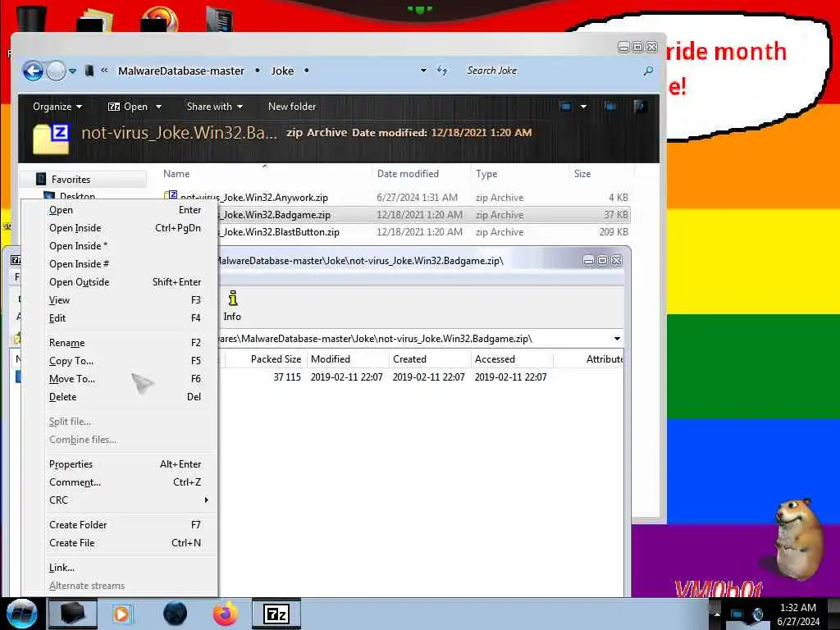Sort by the Date modified column header
This screenshot has height=630, width=840.
click(x=408, y=174)
